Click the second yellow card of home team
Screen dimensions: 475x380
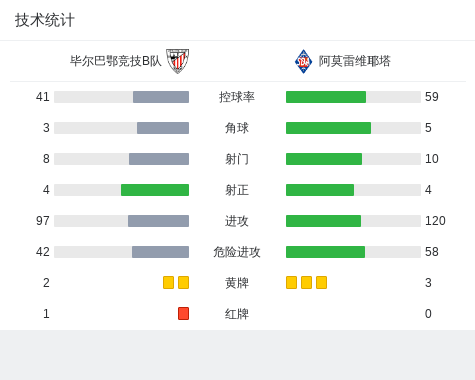click(183, 283)
